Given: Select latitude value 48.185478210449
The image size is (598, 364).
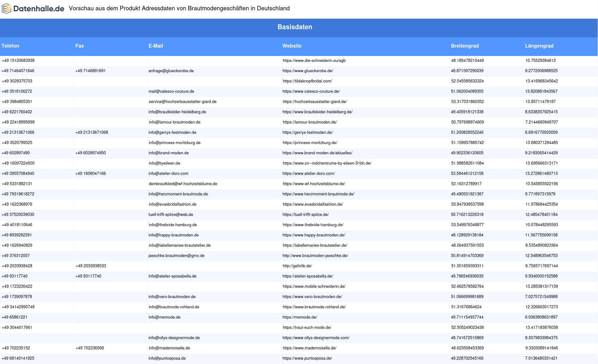Looking at the screenshot, I should (x=467, y=61).
